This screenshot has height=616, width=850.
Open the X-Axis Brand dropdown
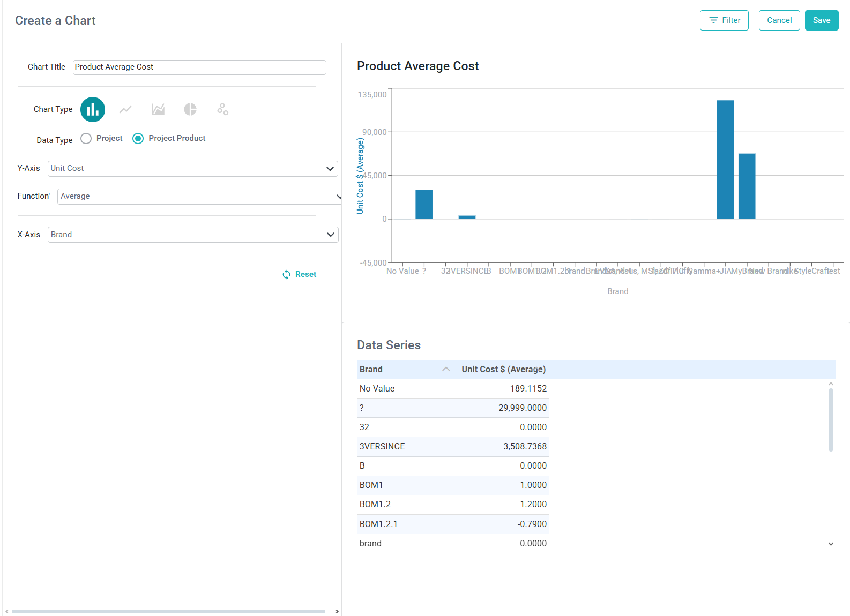193,235
